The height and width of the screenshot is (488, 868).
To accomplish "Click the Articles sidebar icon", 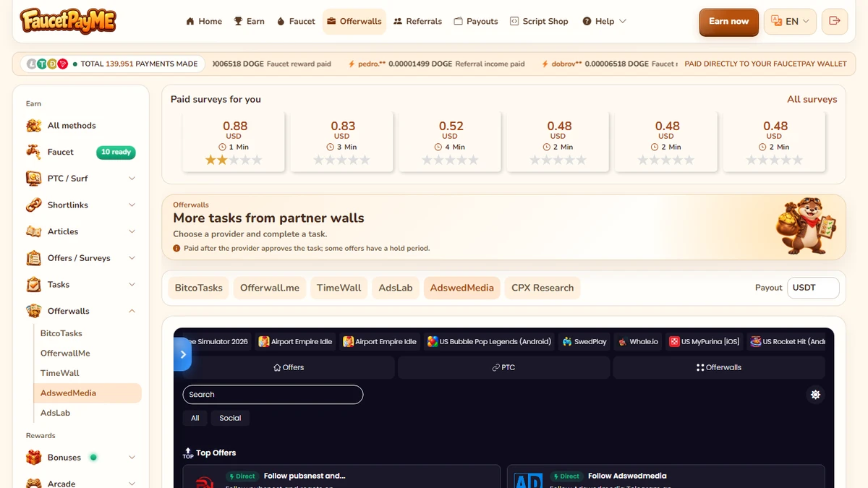I will click(x=34, y=231).
